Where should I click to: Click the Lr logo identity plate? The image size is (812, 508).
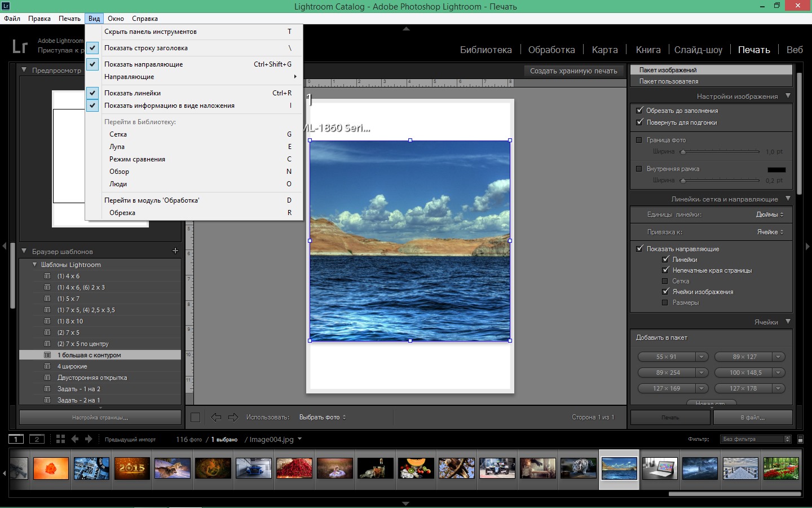pos(20,46)
